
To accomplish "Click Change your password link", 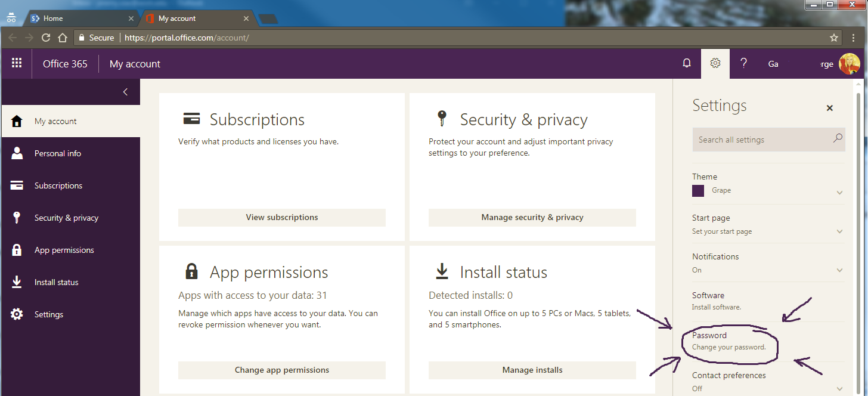I will click(x=728, y=347).
